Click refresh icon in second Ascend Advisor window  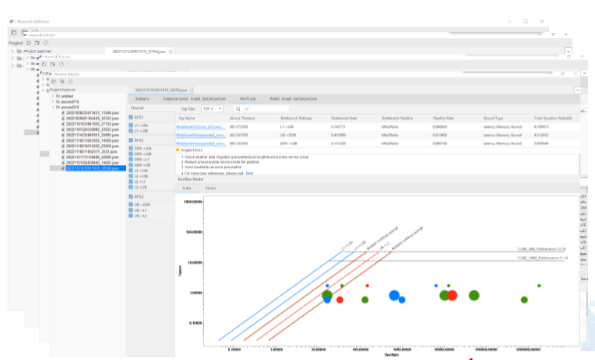pos(46,43)
